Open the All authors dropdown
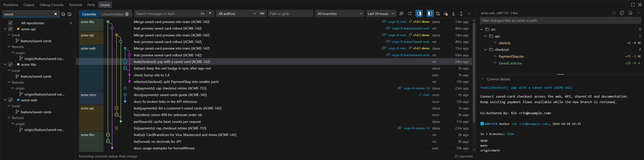The width and height of the screenshot is (644, 160). coord(237,14)
